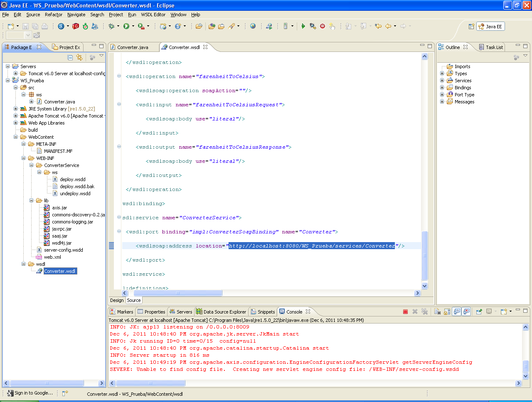The width and height of the screenshot is (532, 402).
Task: Click the red Terminate console button
Action: point(405,311)
